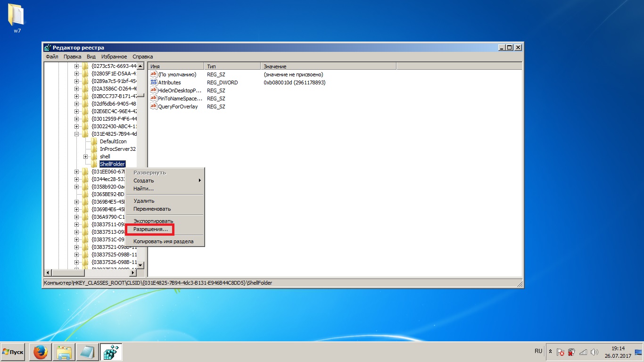Click the shell subkey folder icon
This screenshot has height=362, width=644.
tap(94, 156)
